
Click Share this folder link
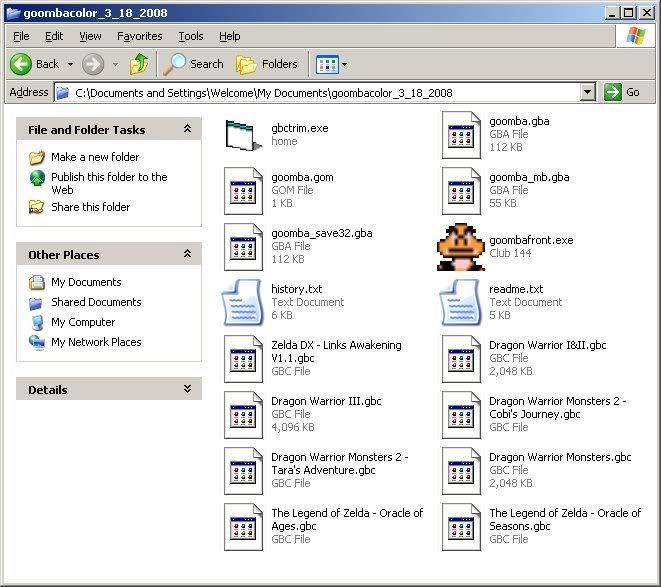pos(91,207)
